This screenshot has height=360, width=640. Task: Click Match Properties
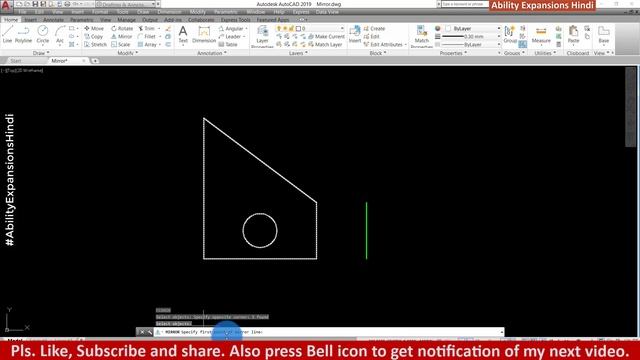[x=421, y=36]
